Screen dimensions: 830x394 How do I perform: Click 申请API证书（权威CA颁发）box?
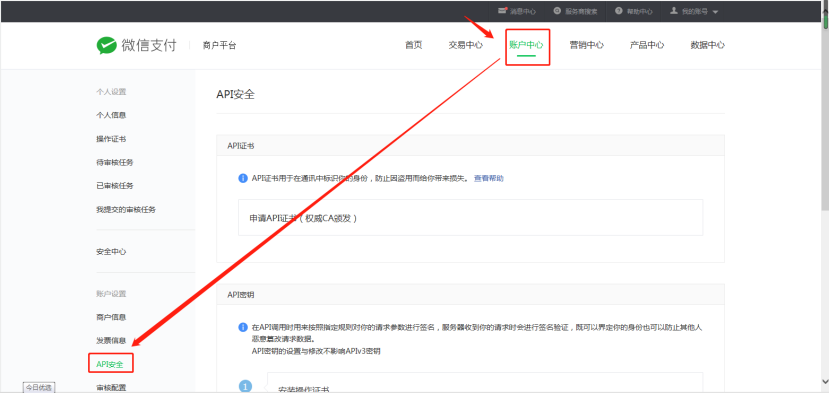(471, 217)
